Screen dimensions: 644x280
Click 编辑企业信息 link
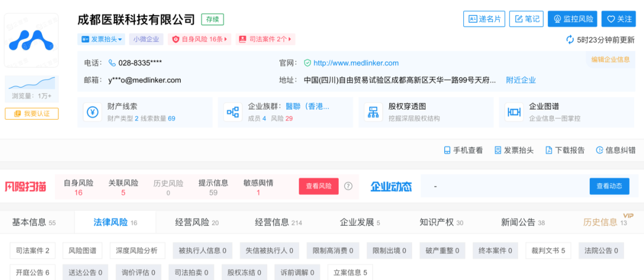[611, 59]
